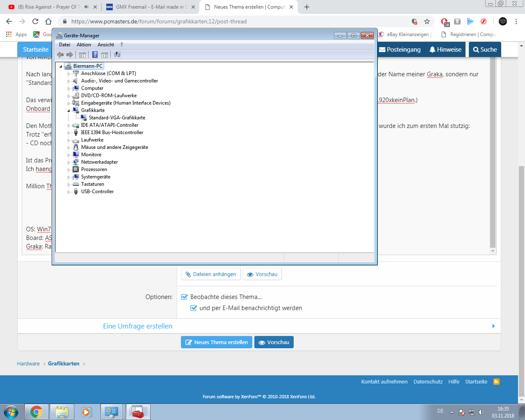Viewport: 525px width, 420px height.
Task: Click the show/hide console tree toolbar icon
Action: (x=82, y=55)
